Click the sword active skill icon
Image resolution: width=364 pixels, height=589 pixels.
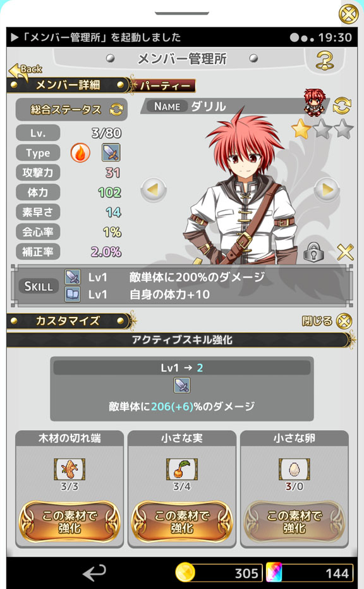(73, 277)
